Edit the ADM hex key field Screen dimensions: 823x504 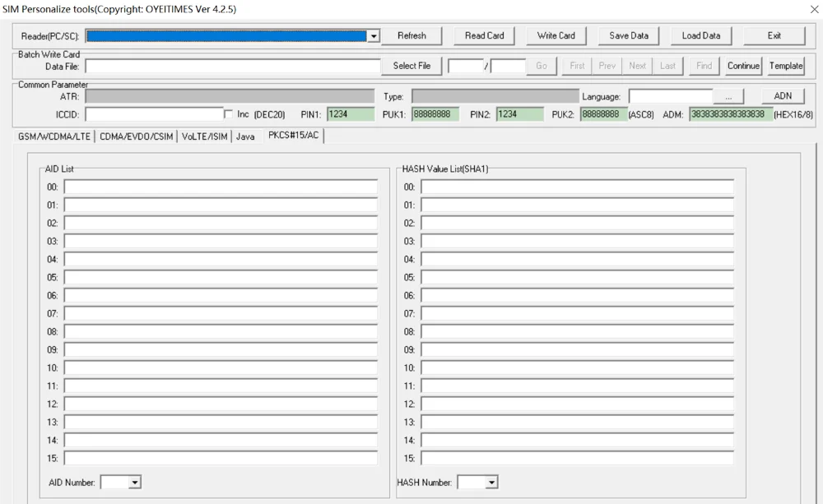[731, 114]
